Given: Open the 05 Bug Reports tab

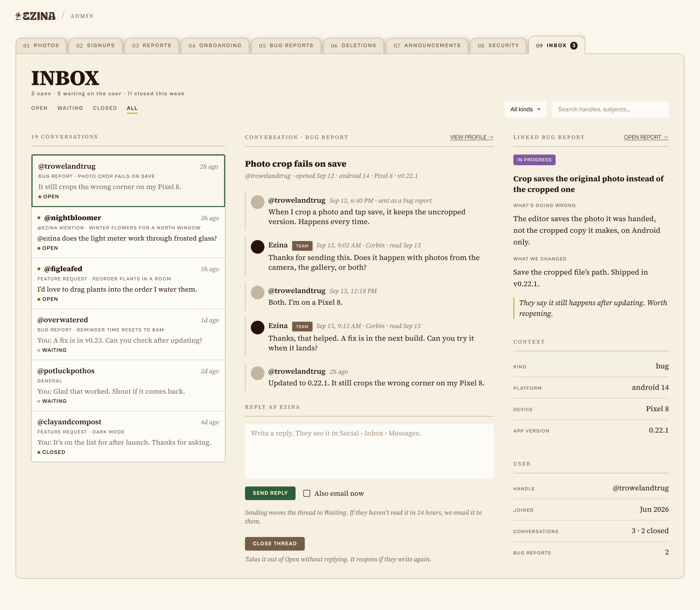Looking at the screenshot, I should click(286, 45).
